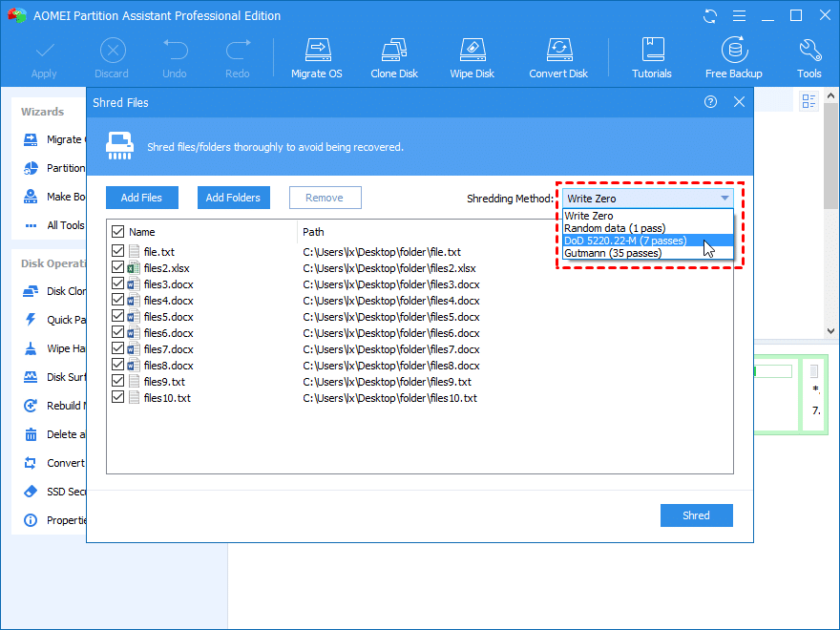The width and height of the screenshot is (840, 630).
Task: Click the refresh icon in title bar
Action: [710, 16]
